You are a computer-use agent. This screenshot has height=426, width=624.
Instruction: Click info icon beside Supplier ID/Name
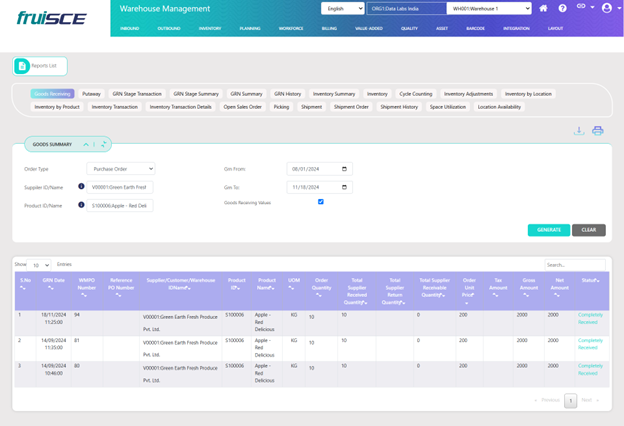pyautogui.click(x=82, y=186)
